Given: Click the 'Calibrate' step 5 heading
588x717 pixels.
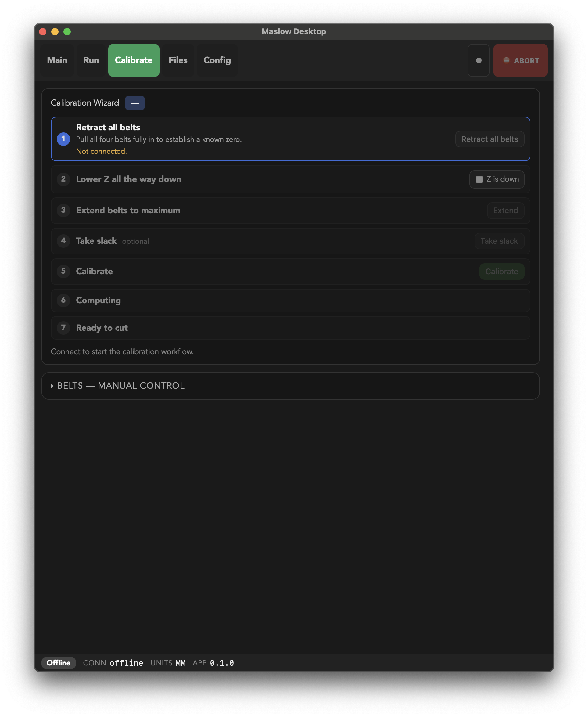Looking at the screenshot, I should point(95,272).
